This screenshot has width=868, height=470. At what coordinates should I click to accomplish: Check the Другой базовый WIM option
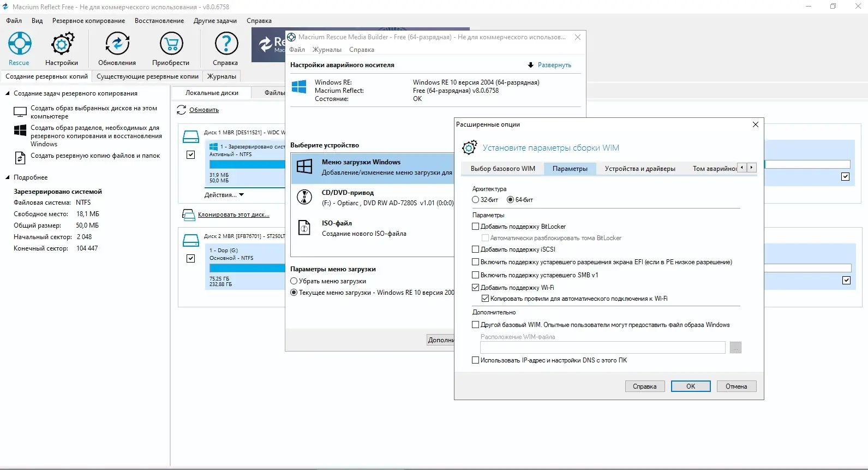tap(475, 325)
